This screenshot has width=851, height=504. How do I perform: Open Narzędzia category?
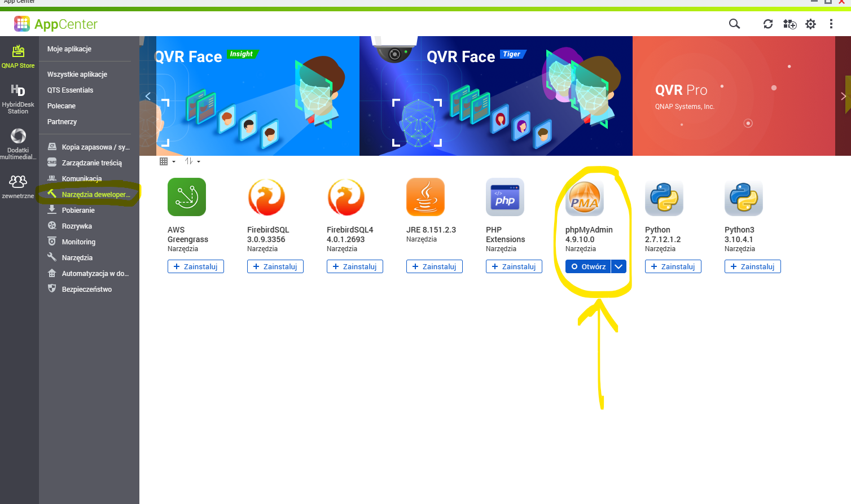89,257
